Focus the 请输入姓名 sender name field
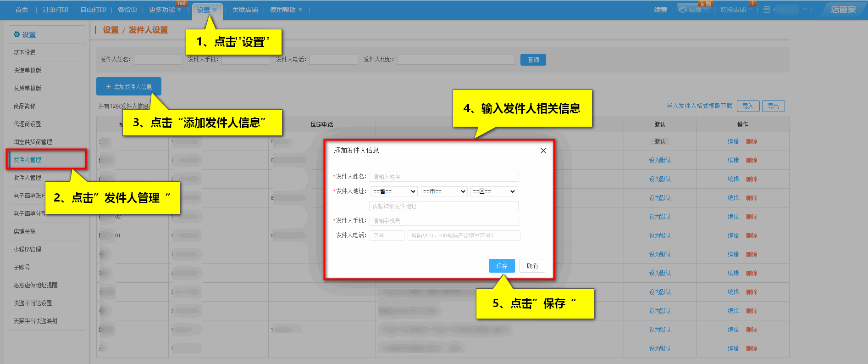 click(x=444, y=177)
